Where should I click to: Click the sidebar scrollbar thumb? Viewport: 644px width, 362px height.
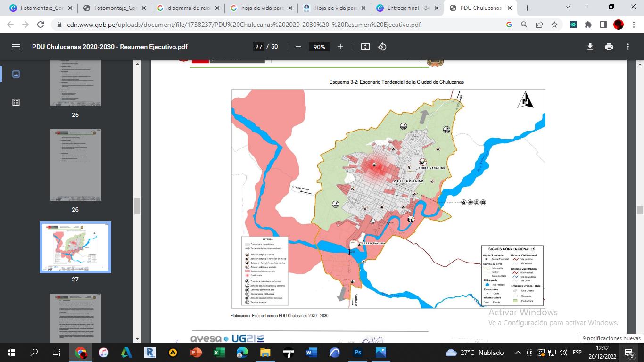[138, 206]
